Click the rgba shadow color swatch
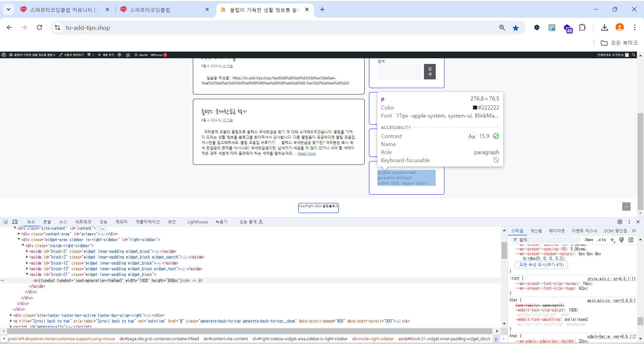Image resolution: width=644 pixels, height=344 pixels. click(525, 259)
